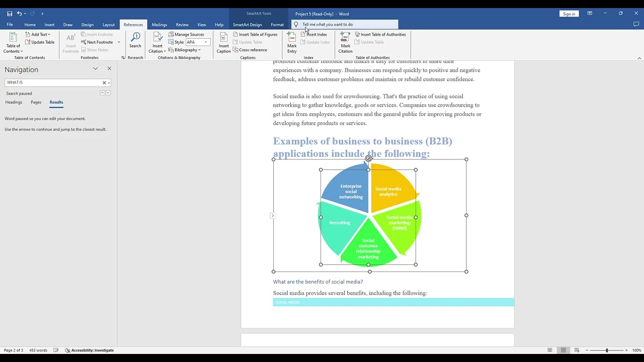This screenshot has height=362, width=644.
Task: Open the Design ribbon tab
Action: tap(88, 25)
